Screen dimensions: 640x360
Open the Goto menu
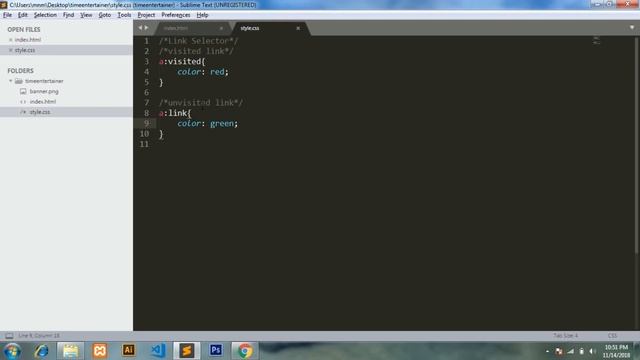coord(104,15)
